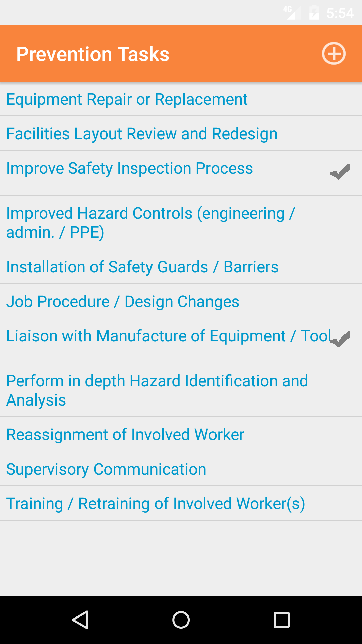This screenshot has width=362, height=644.
Task: Pick Installation of Safety Guards / Barriers
Action: 142,267
